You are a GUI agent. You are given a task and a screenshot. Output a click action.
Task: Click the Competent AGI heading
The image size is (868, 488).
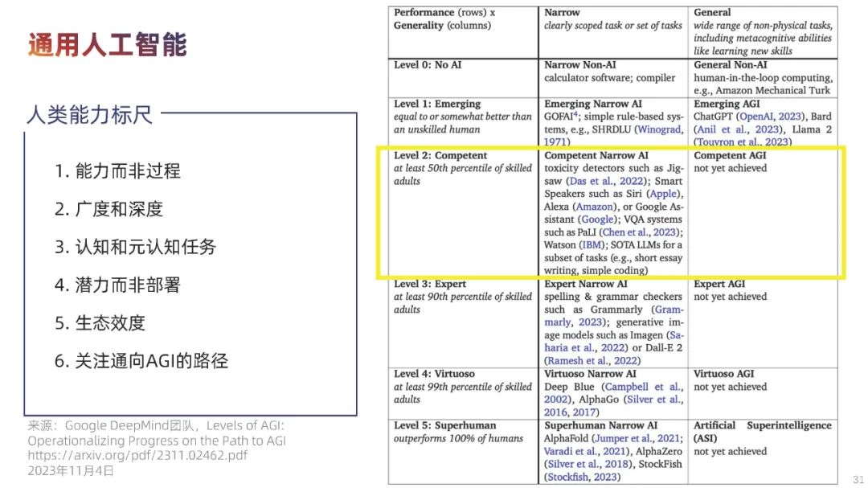730,155
